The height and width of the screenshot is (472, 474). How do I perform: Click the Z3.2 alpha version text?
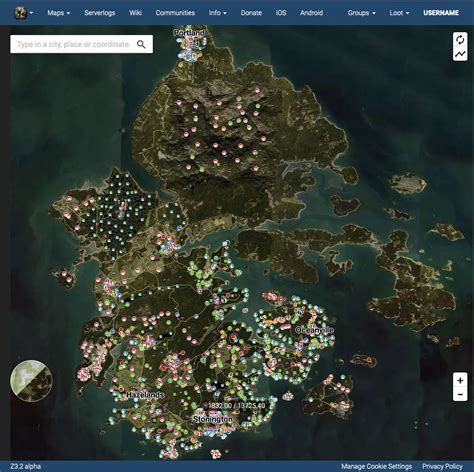click(26, 466)
